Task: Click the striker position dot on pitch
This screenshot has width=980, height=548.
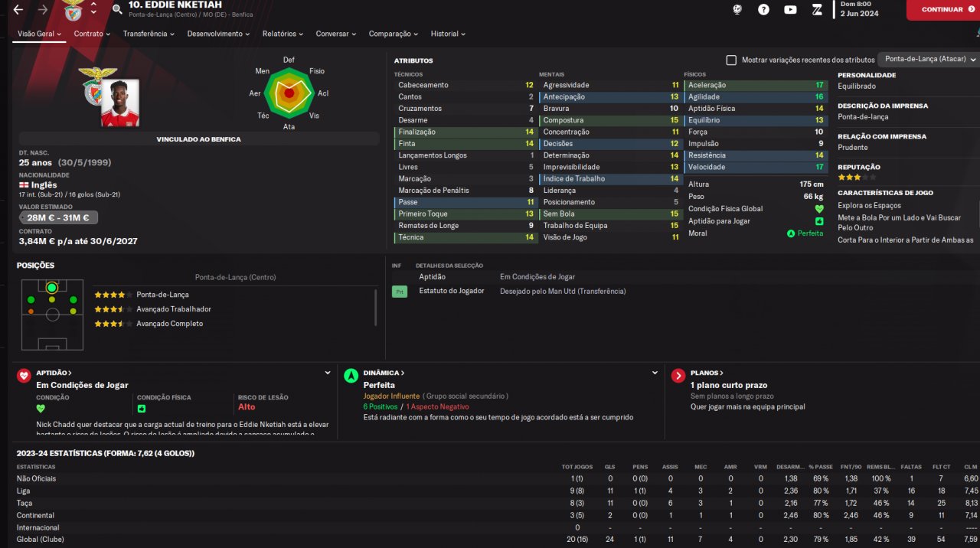Action: click(52, 288)
